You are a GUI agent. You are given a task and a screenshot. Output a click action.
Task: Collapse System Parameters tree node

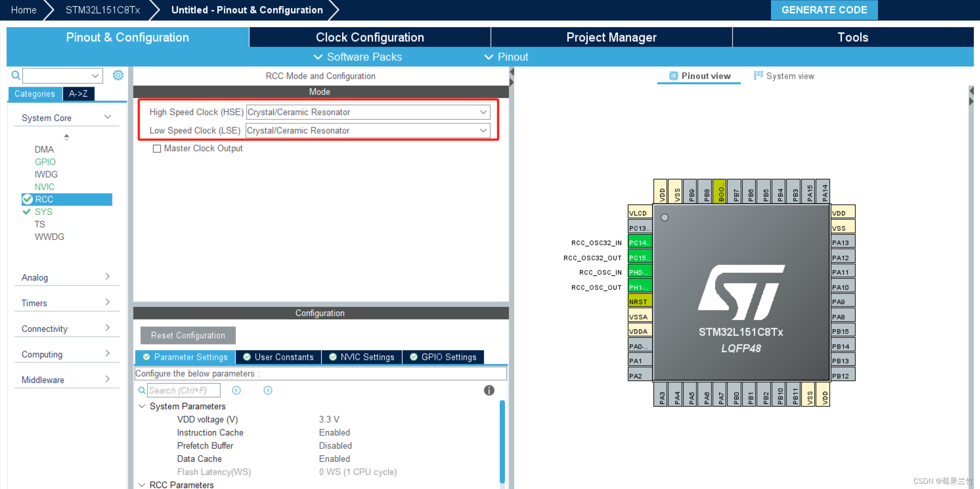tap(142, 406)
